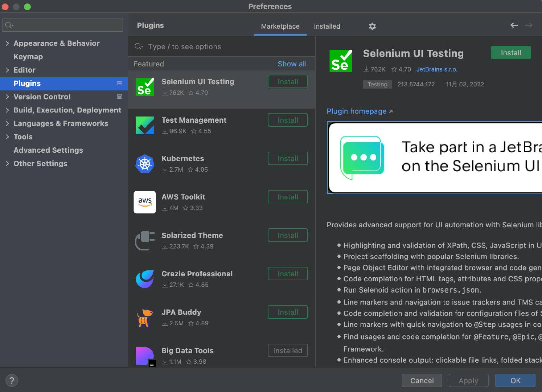This screenshot has height=392, width=542.
Task: Select the AWS Toolkit plugin name
Action: [x=184, y=197]
